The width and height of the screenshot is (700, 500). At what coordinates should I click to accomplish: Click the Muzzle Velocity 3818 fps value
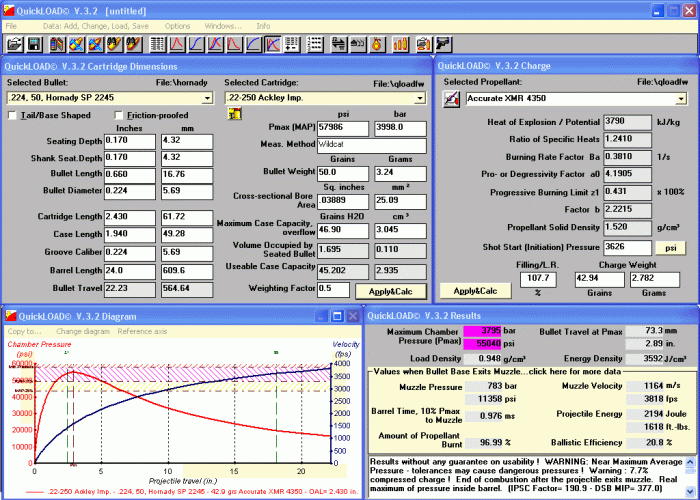click(x=645, y=399)
